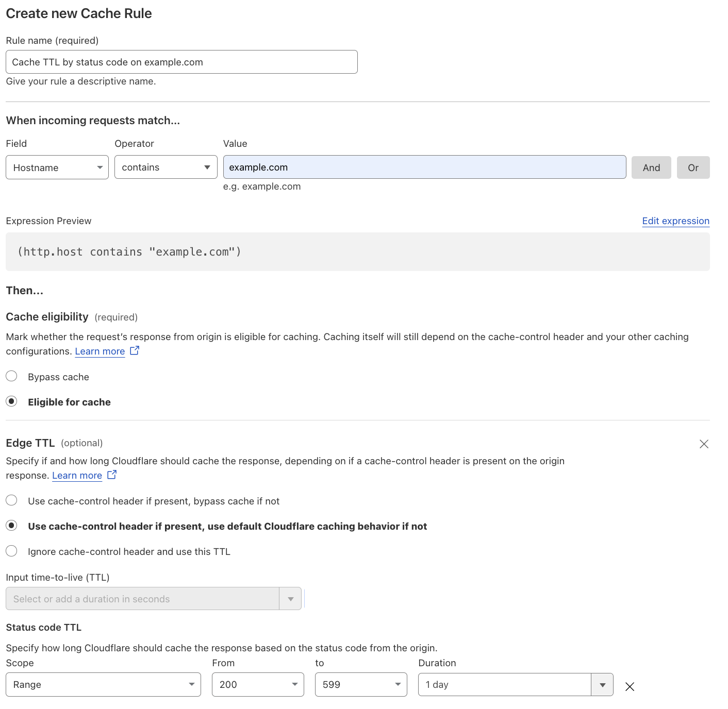Image resolution: width=728 pixels, height=709 pixels.
Task: Open the cache eligibility Learn more external link
Action: (x=100, y=351)
